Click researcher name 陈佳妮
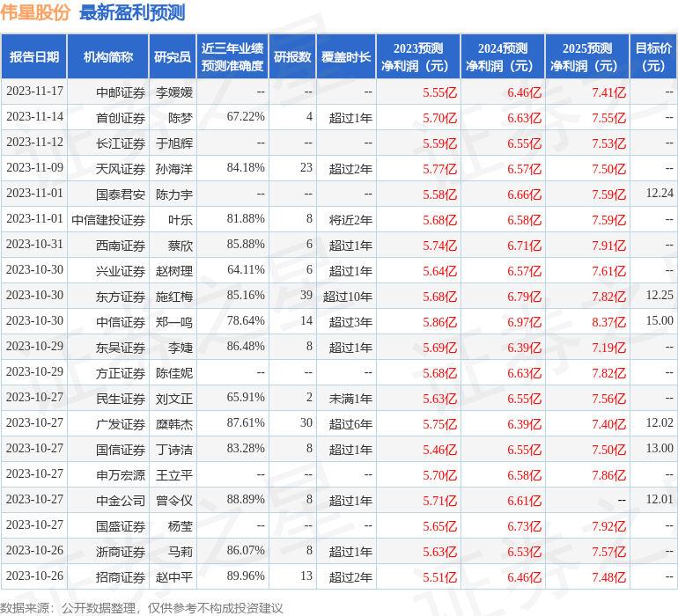The width and height of the screenshot is (678, 616). pos(174,373)
